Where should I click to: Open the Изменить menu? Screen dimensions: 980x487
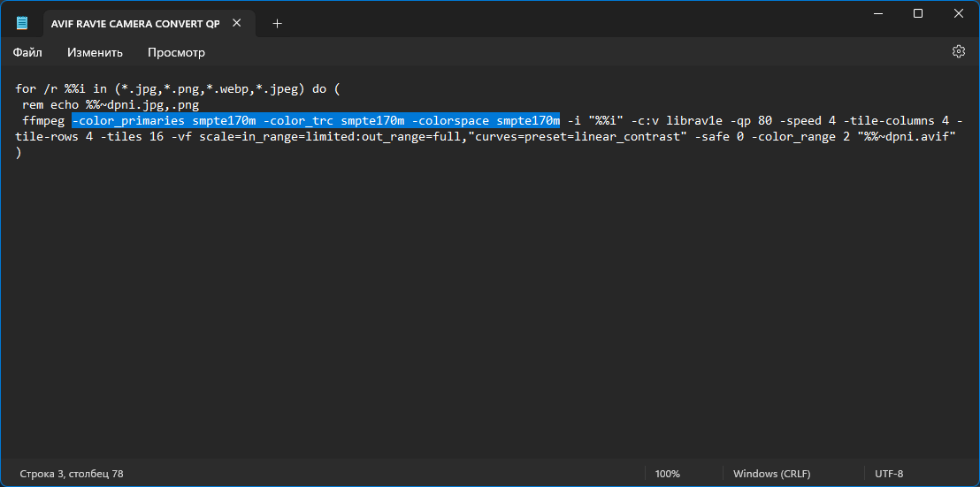tap(95, 52)
